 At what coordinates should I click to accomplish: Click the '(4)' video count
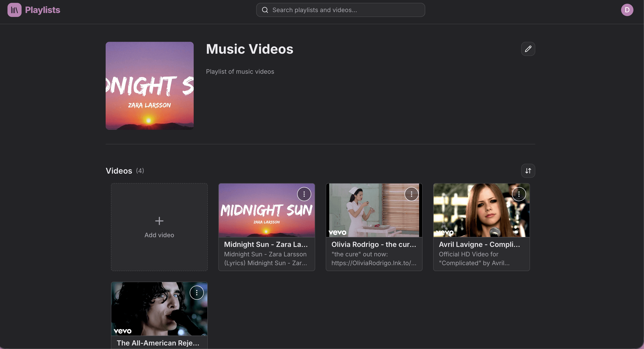(140, 171)
